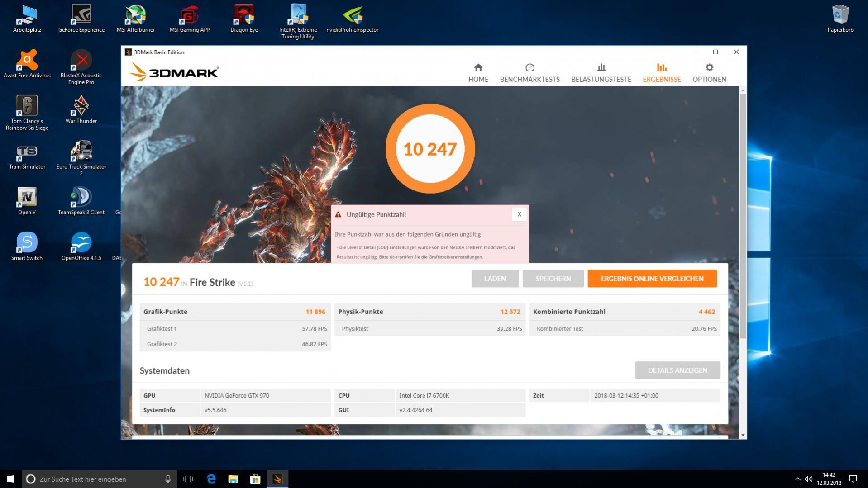This screenshot has height=488, width=868.
Task: Open the OPTIONEN settings tab
Action: [x=709, y=73]
